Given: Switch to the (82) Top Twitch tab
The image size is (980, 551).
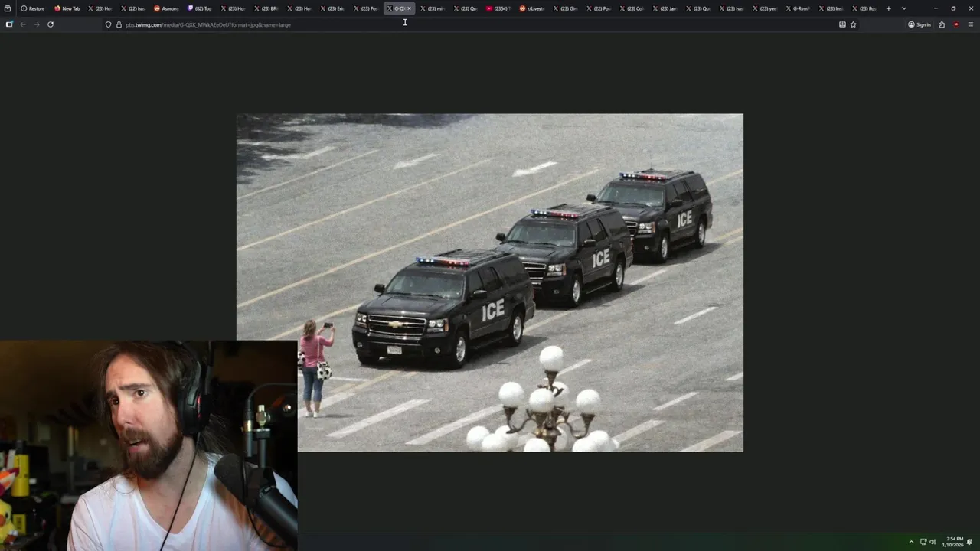Looking at the screenshot, I should 199,8.
